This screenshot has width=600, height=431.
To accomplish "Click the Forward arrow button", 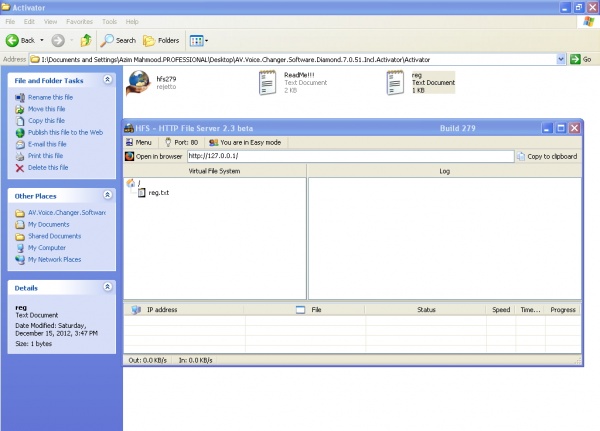I will click(x=58, y=40).
